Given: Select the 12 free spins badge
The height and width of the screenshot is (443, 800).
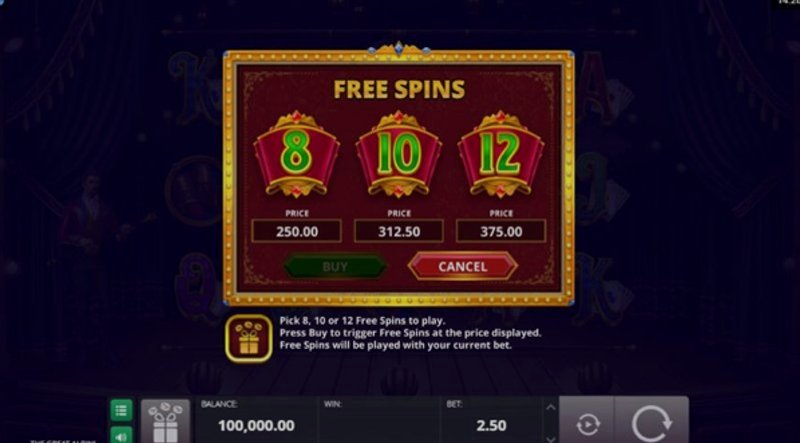Looking at the screenshot, I should click(501, 154).
